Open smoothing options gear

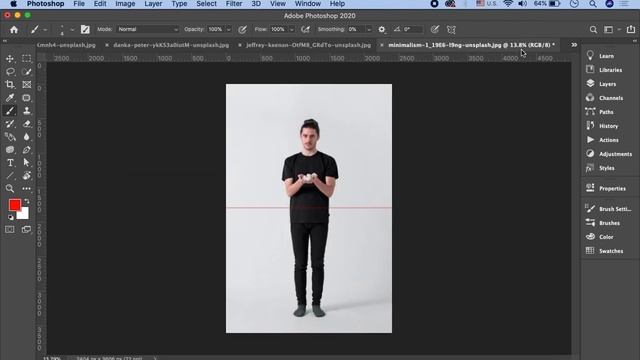[x=382, y=29]
